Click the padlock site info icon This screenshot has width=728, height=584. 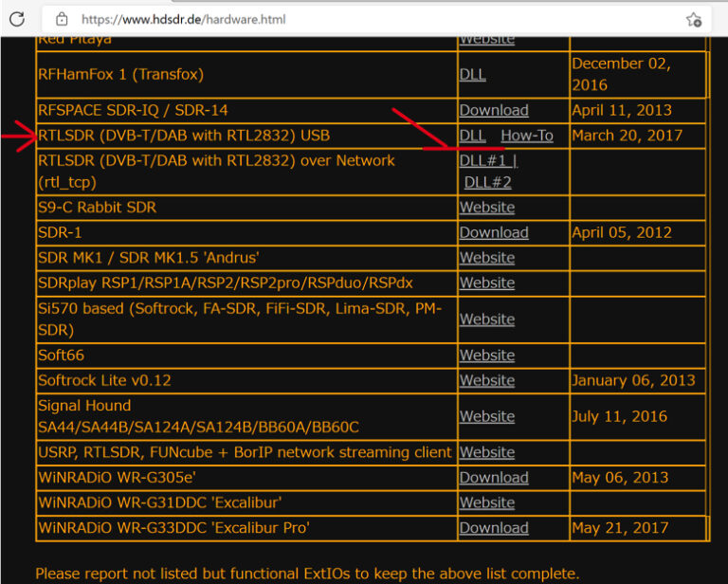pyautogui.click(x=62, y=19)
